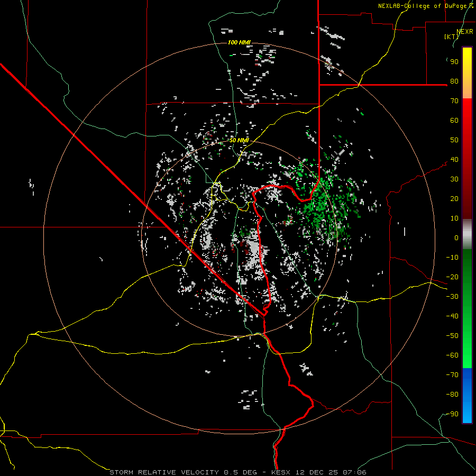Click the positive 50 scale value

pos(454,140)
